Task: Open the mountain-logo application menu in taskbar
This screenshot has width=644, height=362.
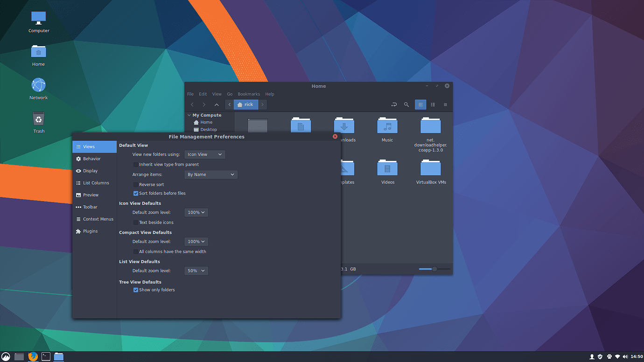Action: 6,356
